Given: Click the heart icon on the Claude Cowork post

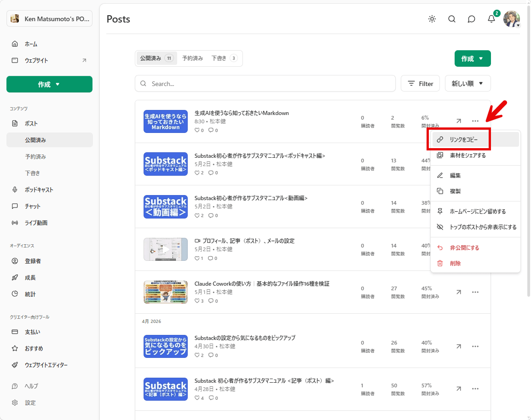Looking at the screenshot, I should pos(197,300).
